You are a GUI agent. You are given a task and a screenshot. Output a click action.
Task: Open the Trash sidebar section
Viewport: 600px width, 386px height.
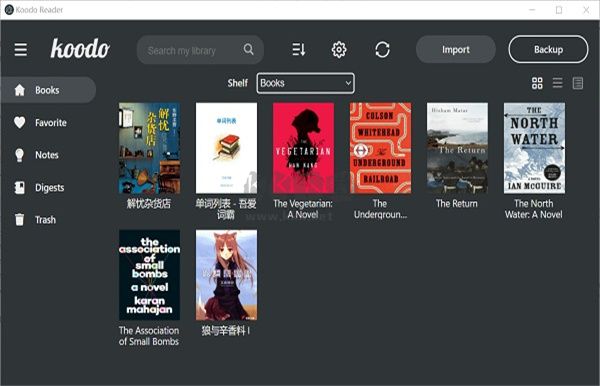coord(48,220)
